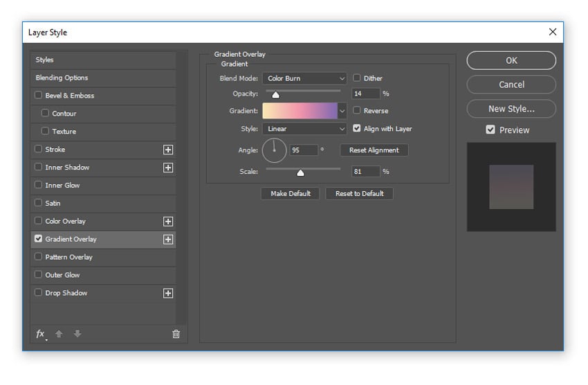Screen dimensions: 588x385
Task: Uncheck Align with Layer
Action: [357, 128]
